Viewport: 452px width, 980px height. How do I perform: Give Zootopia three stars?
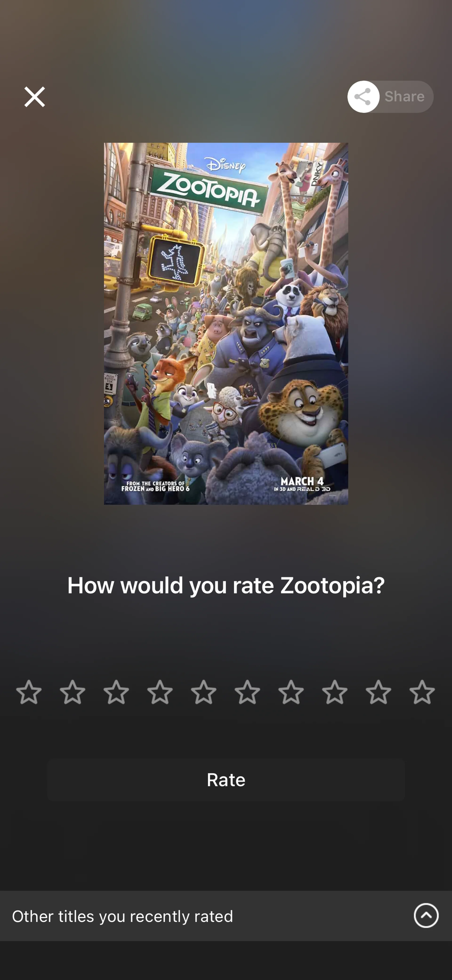point(116,692)
